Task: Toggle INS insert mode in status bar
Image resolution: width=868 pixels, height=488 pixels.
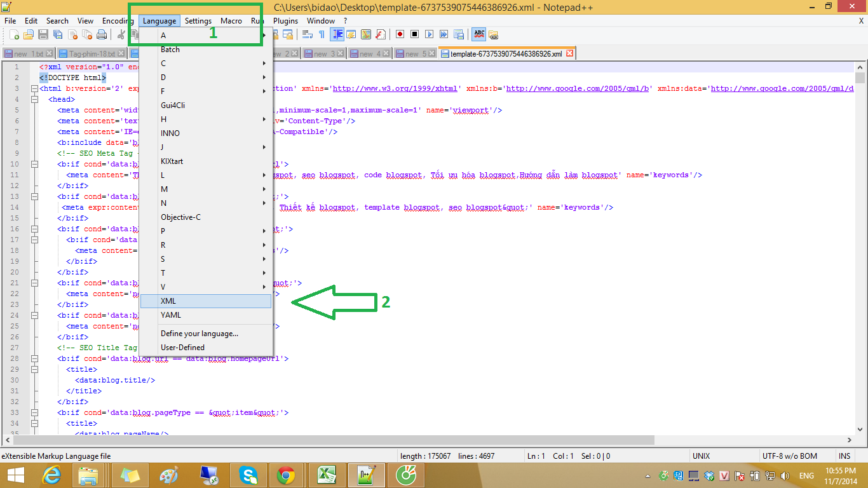Action: [844, 456]
